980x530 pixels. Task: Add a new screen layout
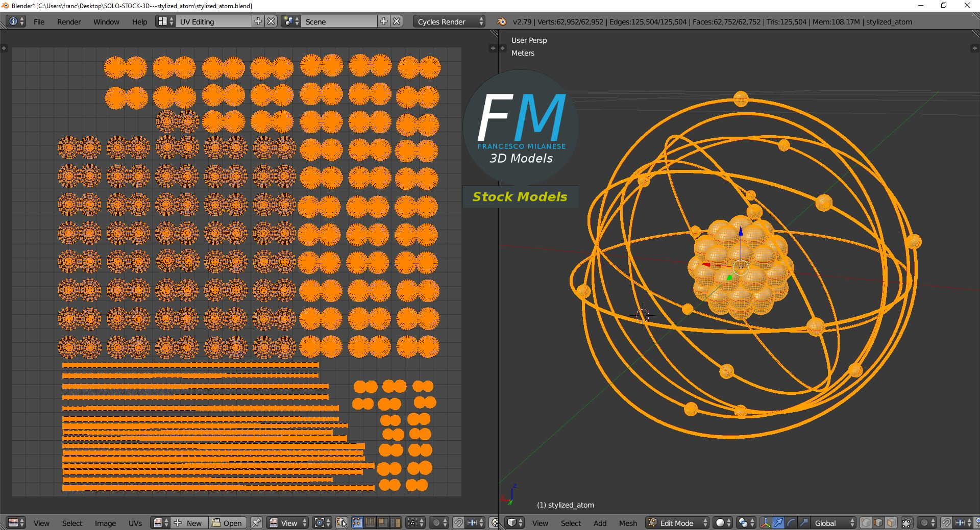click(258, 21)
